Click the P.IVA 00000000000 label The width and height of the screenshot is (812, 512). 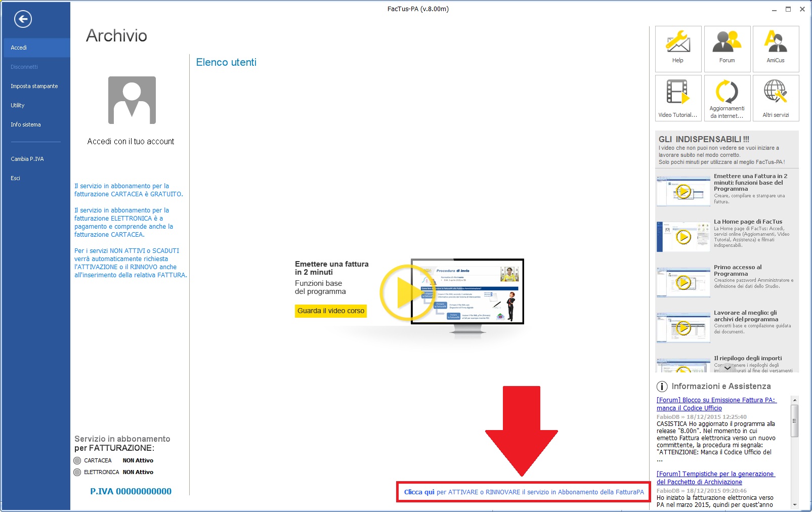pyautogui.click(x=131, y=491)
